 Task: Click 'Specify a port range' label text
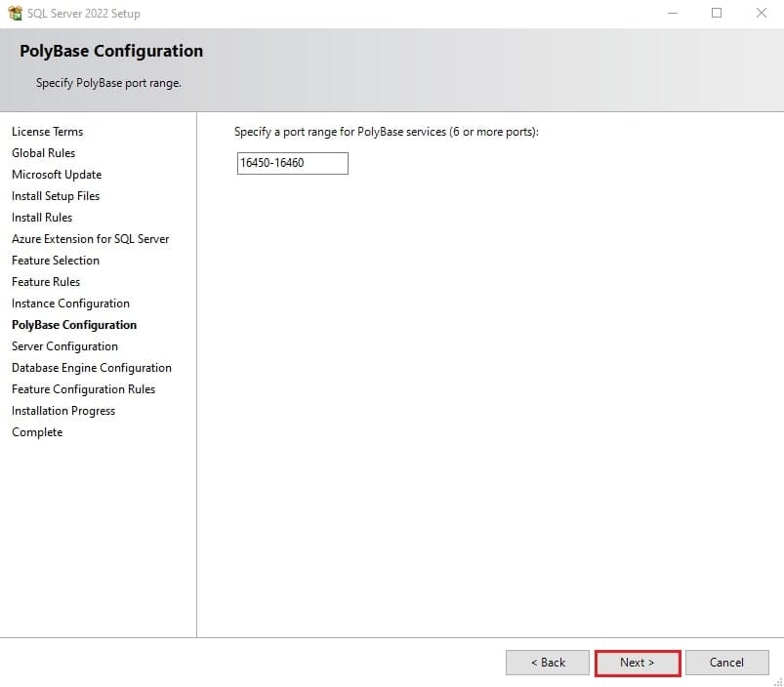tap(387, 132)
